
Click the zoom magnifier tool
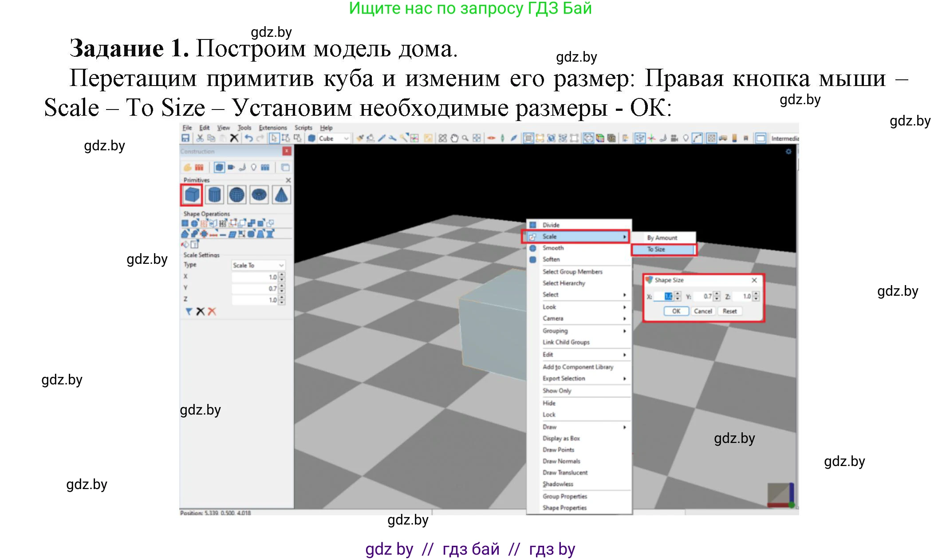465,138
